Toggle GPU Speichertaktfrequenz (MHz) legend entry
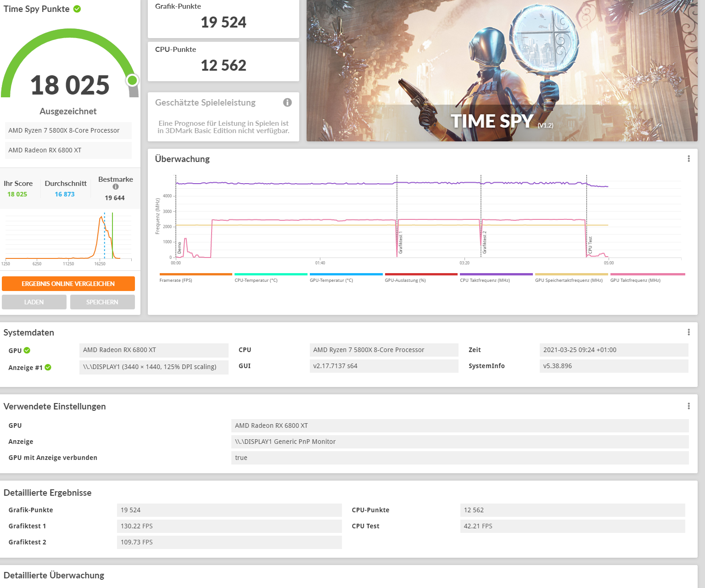The width and height of the screenshot is (705, 588). point(571,278)
